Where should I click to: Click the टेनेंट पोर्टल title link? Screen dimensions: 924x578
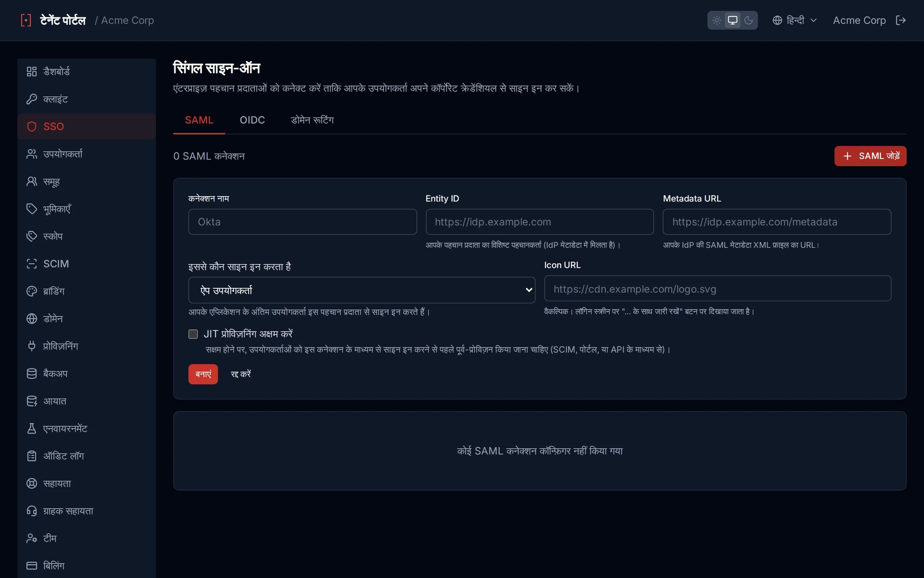pyautogui.click(x=63, y=20)
